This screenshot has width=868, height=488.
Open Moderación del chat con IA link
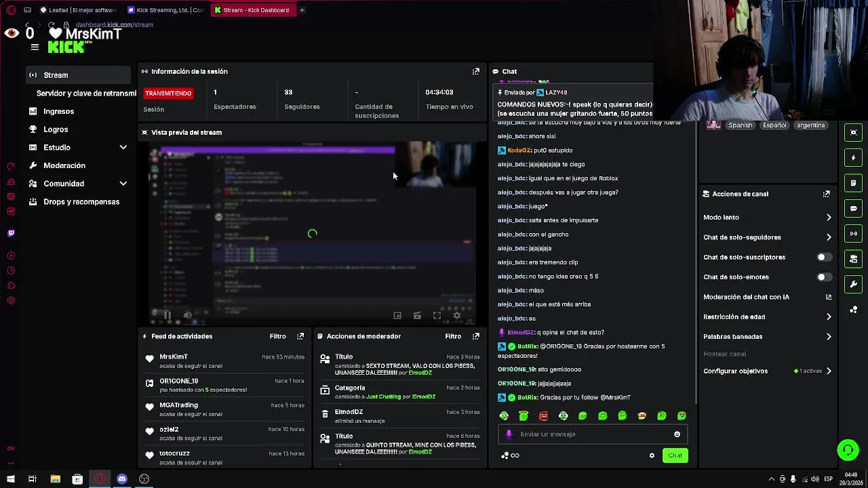click(x=766, y=297)
